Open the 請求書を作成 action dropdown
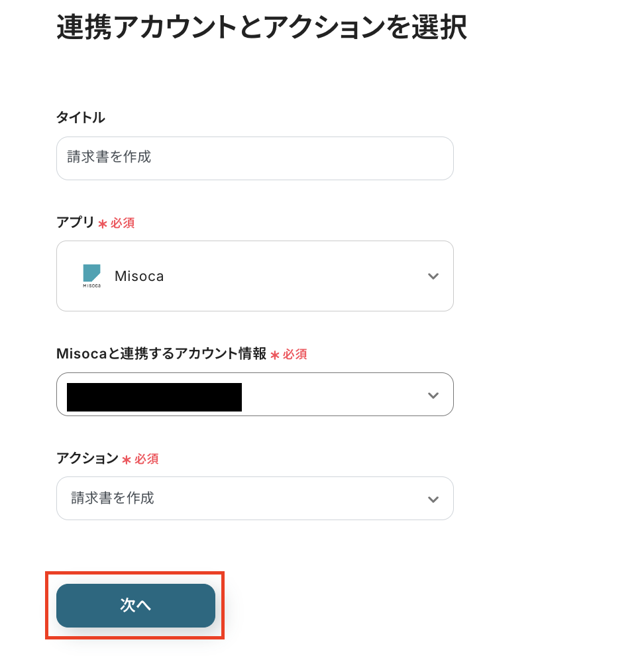Image resolution: width=644 pixels, height=660 pixels. pyautogui.click(x=255, y=498)
